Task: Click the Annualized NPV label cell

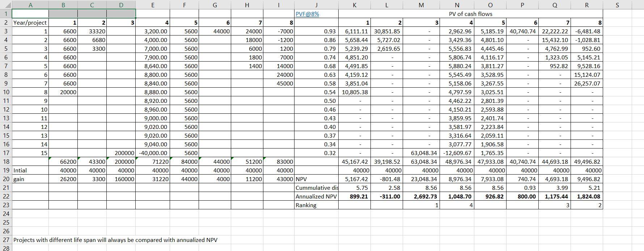Action: point(316,196)
